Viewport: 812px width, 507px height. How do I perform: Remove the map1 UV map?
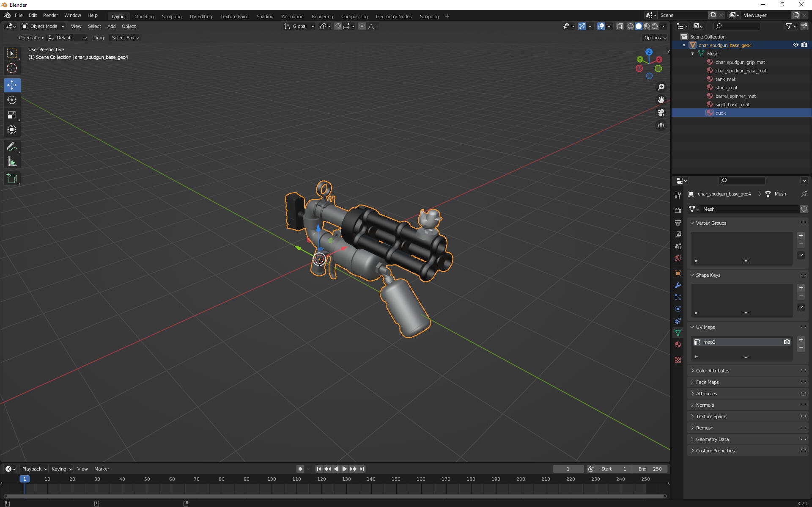click(801, 348)
